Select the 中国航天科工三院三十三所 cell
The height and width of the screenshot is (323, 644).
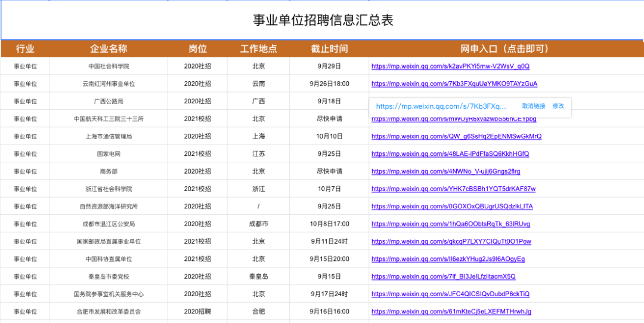pyautogui.click(x=109, y=118)
